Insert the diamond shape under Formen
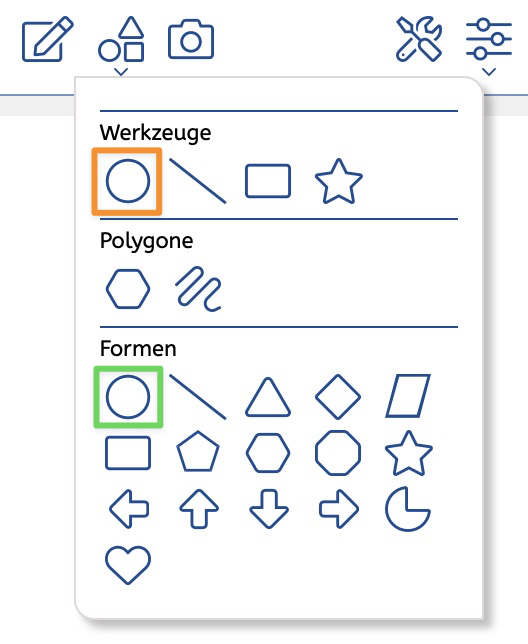Image resolution: width=528 pixels, height=644 pixels. point(338,397)
